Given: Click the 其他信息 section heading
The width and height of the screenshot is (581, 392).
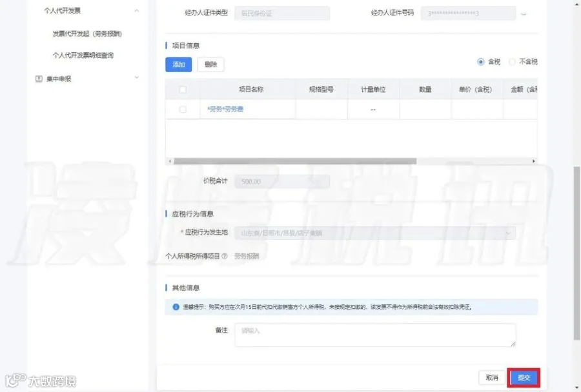Looking at the screenshot, I should click(186, 288).
